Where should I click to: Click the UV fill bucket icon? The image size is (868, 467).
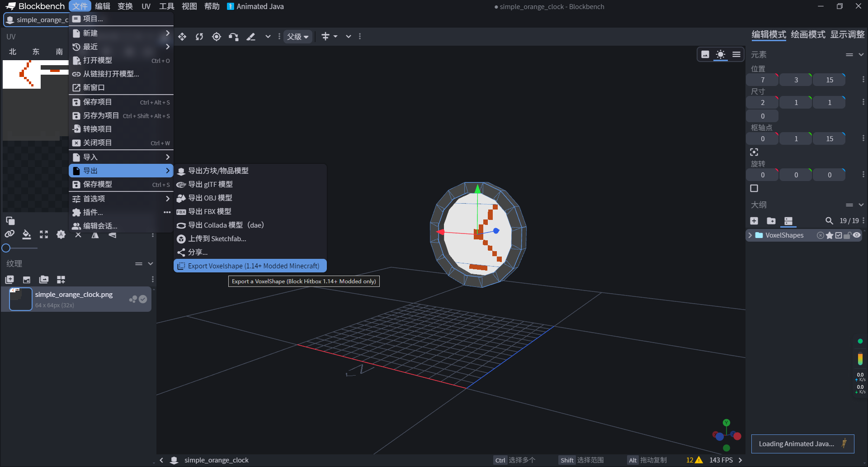tap(27, 234)
